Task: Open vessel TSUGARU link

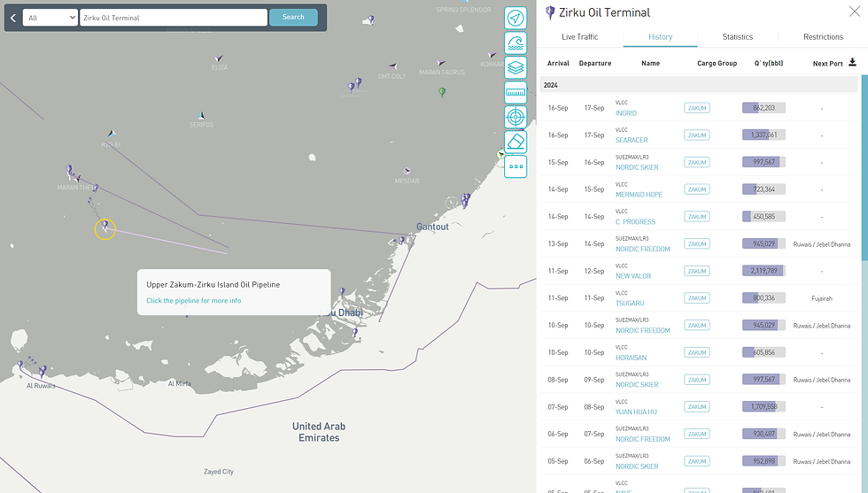Action: point(630,303)
